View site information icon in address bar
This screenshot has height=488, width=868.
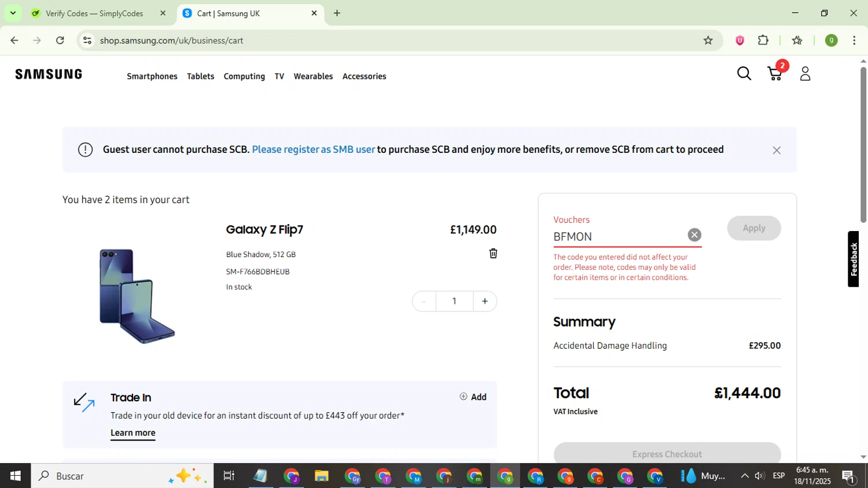(87, 41)
